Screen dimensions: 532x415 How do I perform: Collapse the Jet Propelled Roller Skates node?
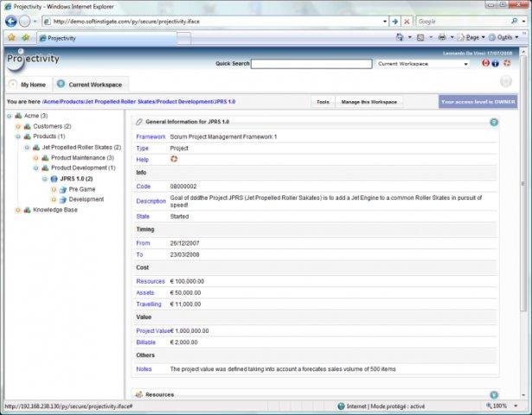coord(27,148)
